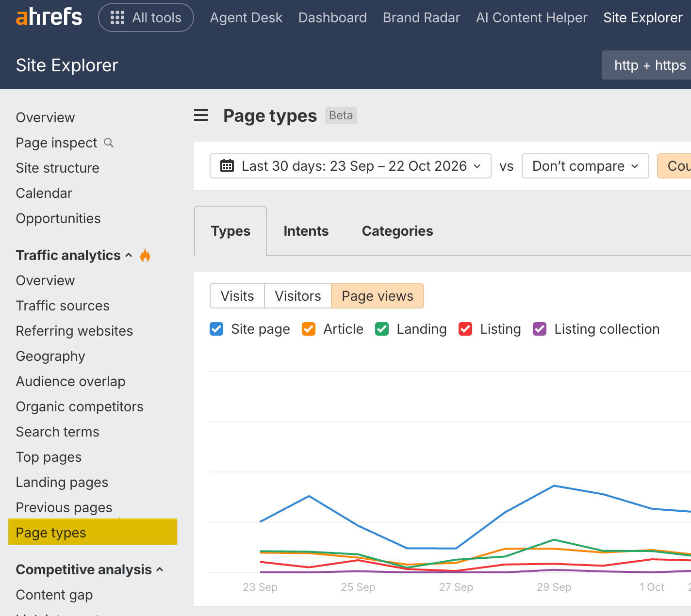Click the Ahrefs logo
691x616 pixels.
click(49, 17)
